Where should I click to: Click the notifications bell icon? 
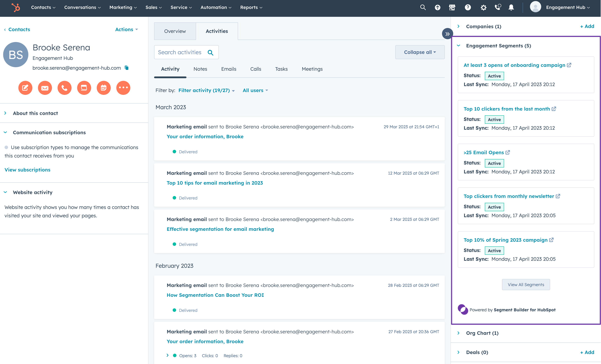point(511,8)
